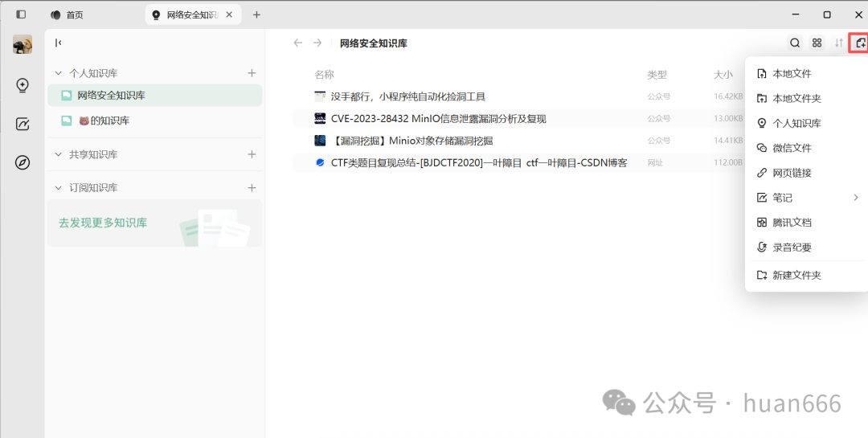Image resolution: width=868 pixels, height=438 pixels.
Task: Choose 网页链接 in the add menu
Action: [x=792, y=173]
